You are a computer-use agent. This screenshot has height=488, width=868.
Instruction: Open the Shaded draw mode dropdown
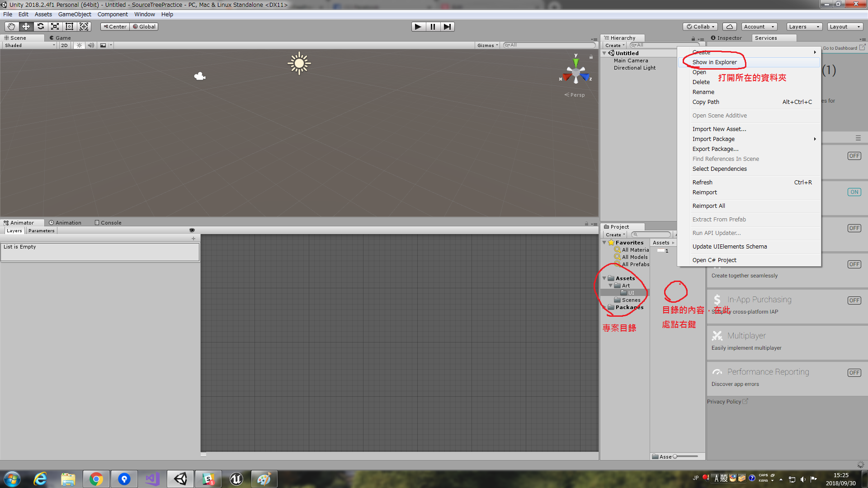[30, 45]
